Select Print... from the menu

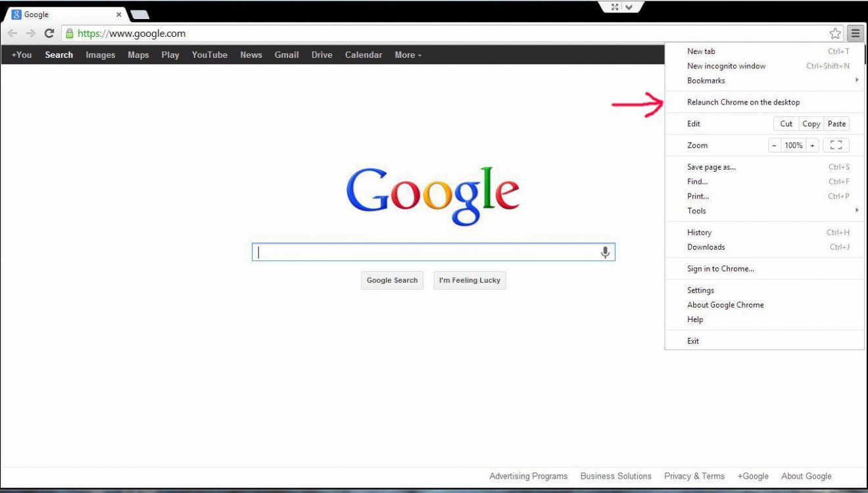tap(765, 196)
